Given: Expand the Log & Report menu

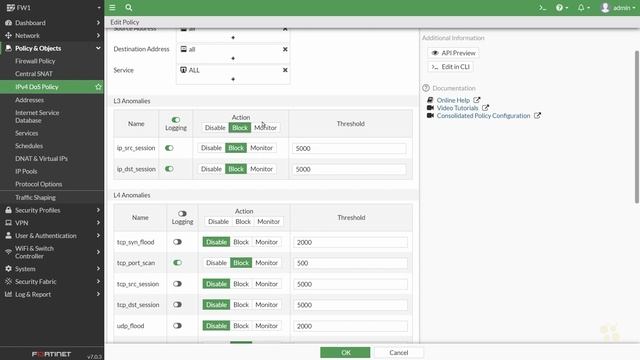Looking at the screenshot, I should pyautogui.click(x=52, y=294).
